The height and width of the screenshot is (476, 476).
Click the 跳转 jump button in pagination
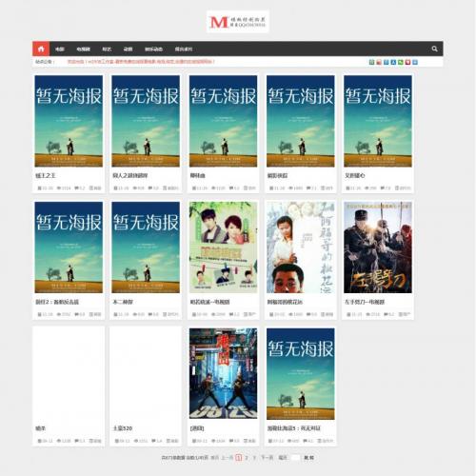click(308, 458)
